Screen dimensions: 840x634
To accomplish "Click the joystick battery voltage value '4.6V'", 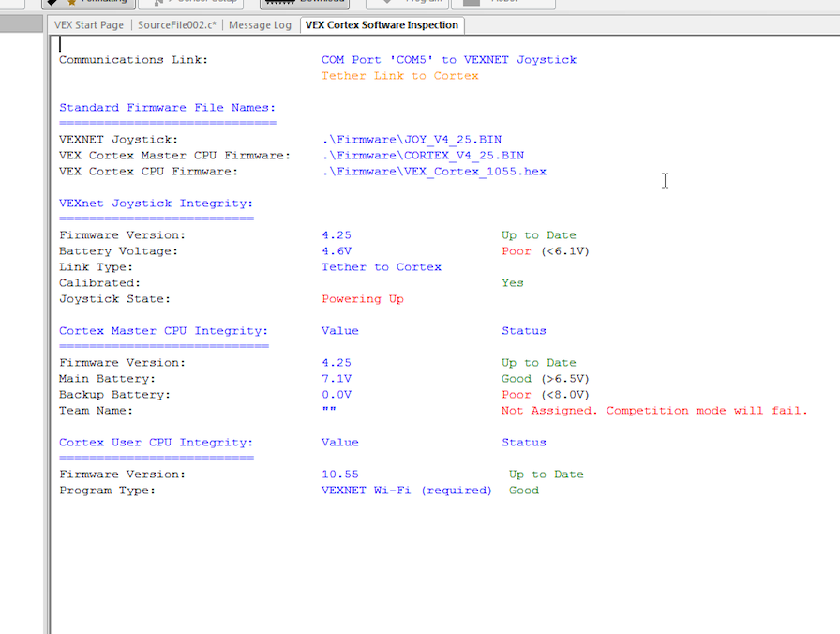I will tap(337, 250).
